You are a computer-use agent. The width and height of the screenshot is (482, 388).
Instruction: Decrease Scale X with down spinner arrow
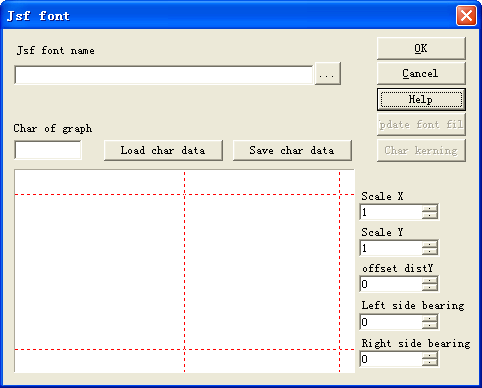[x=430, y=215]
